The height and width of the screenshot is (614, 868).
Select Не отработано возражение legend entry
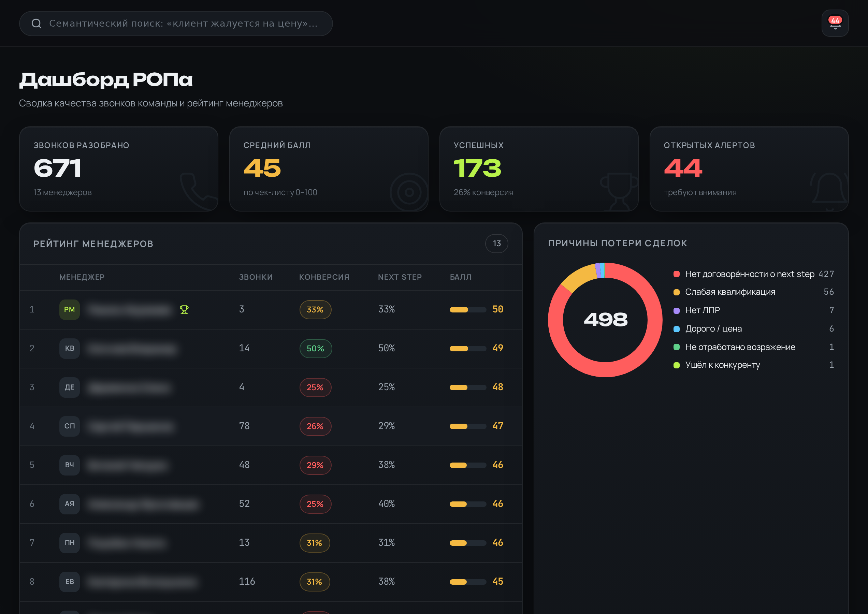tap(754, 347)
